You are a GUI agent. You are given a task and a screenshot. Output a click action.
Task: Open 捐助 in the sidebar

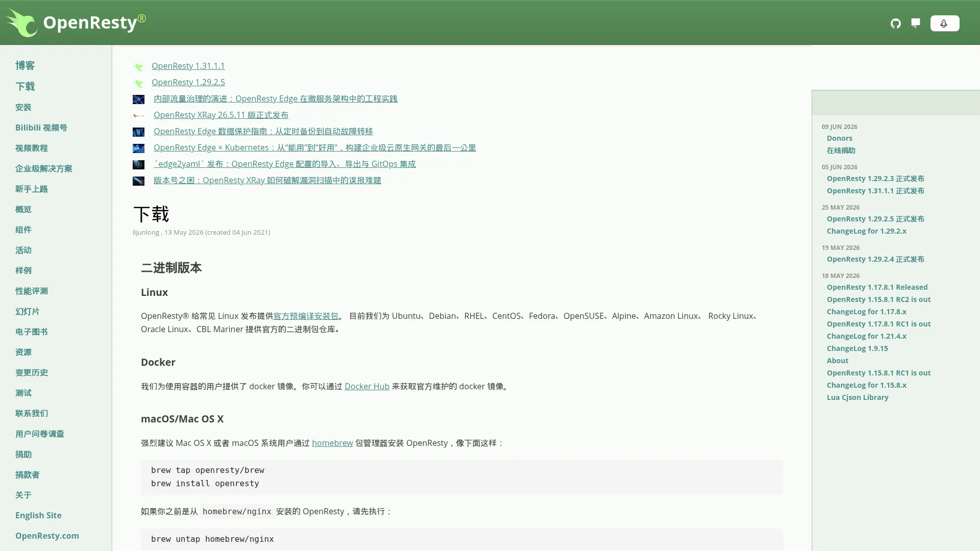pos(23,454)
